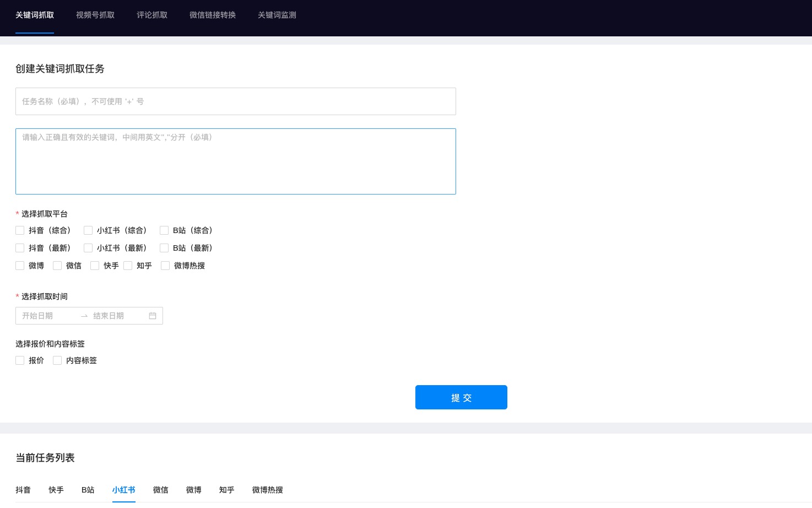
Task: Check the 抖音（综合）platform box
Action: (20, 230)
